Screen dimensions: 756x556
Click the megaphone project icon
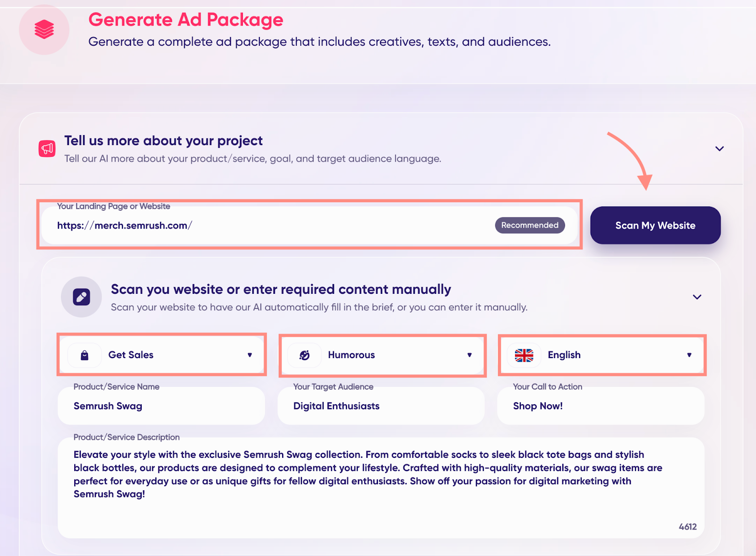pyautogui.click(x=47, y=149)
